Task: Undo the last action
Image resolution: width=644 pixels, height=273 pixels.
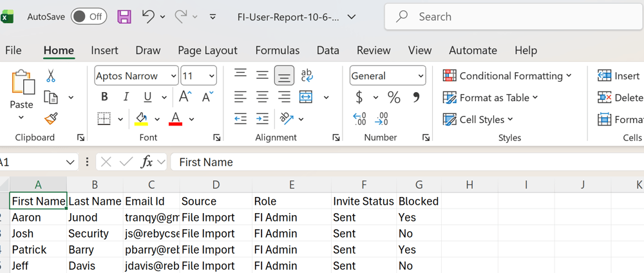Action: 148,17
